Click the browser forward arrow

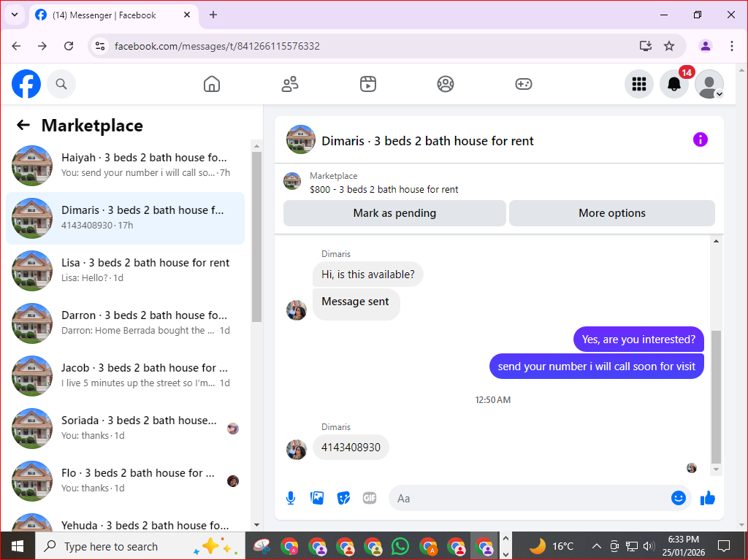[42, 46]
